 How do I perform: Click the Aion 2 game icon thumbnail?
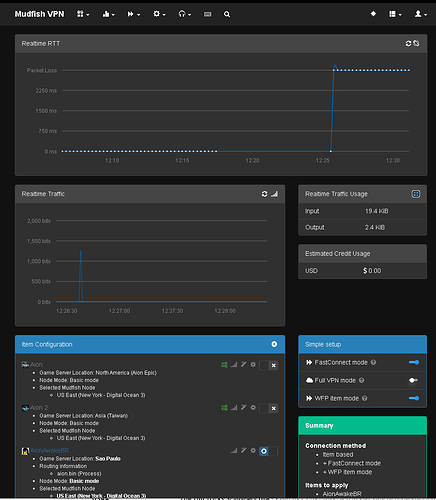tap(25, 408)
